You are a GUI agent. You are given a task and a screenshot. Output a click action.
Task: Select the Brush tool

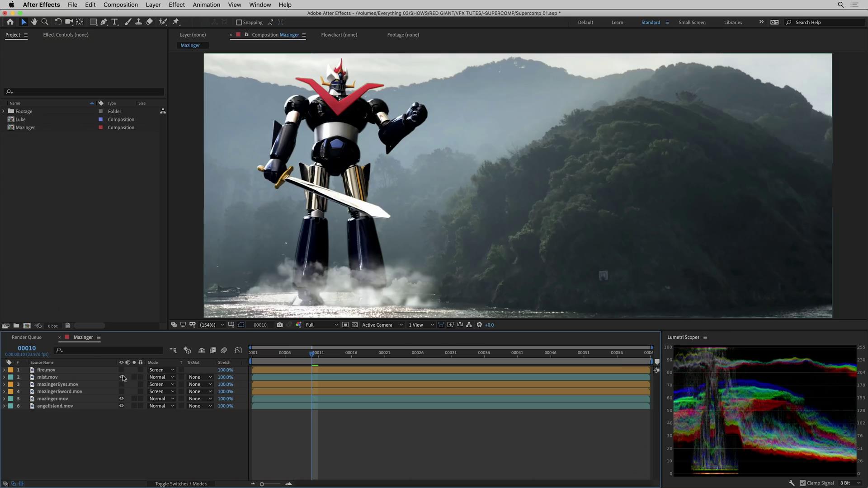click(128, 22)
